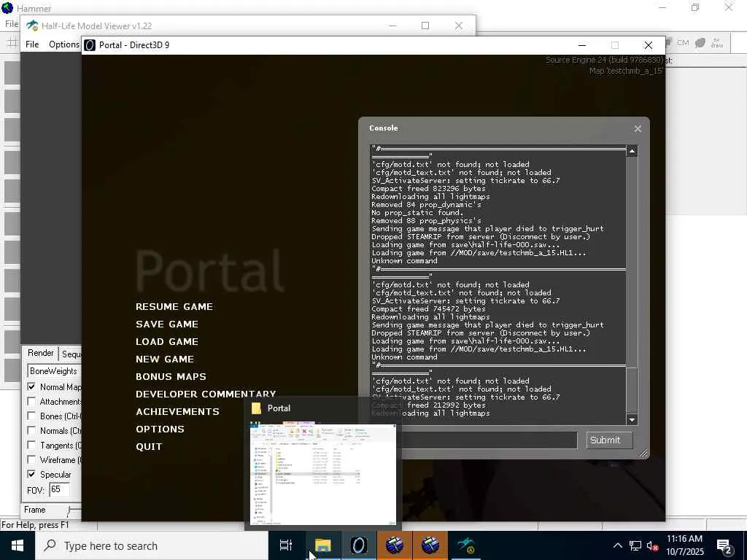Click Resume Game in Portal menu
The width and height of the screenshot is (747, 560).
click(x=174, y=307)
